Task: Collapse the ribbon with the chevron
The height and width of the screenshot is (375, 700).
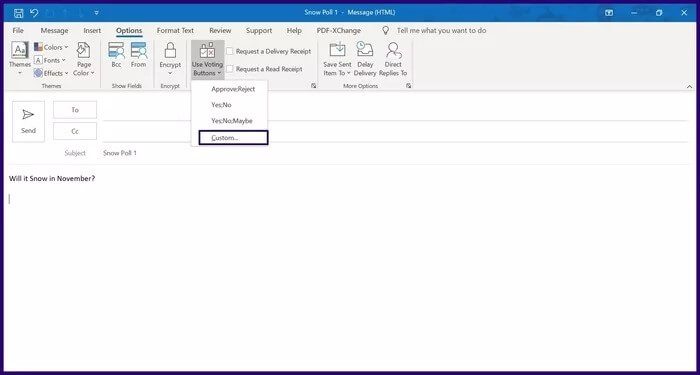Action: pyautogui.click(x=689, y=86)
